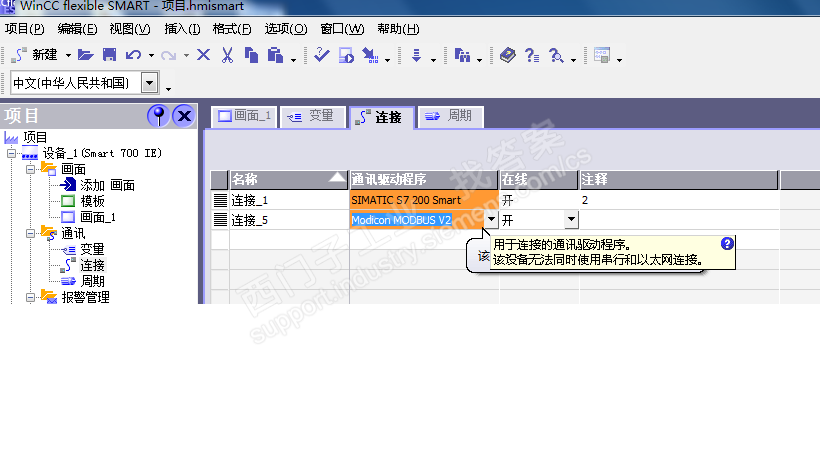Open the language combo box 中文(中华人民共和国)
The height and width of the screenshot is (460, 820).
[149, 83]
